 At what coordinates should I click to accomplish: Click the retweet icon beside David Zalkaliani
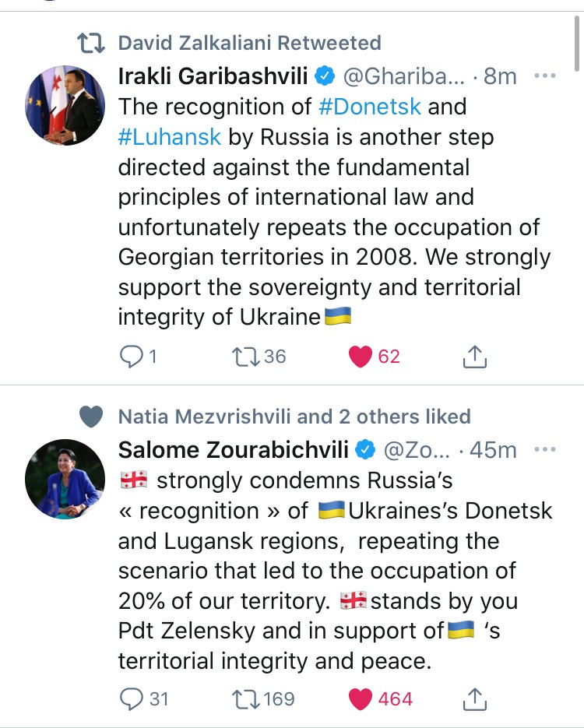click(92, 43)
